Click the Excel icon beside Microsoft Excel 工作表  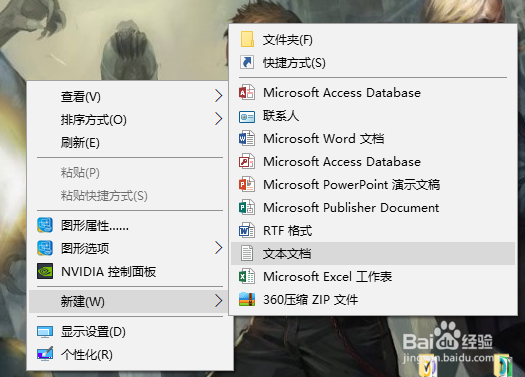click(247, 277)
